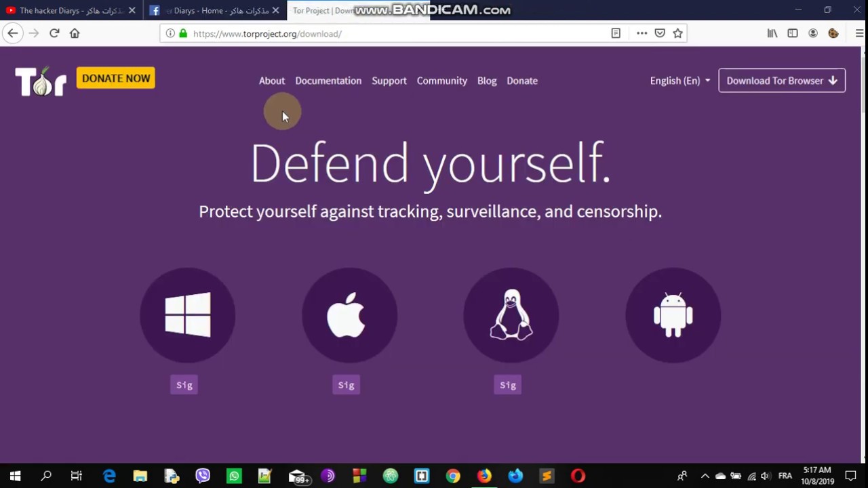The width and height of the screenshot is (868, 488).
Task: Open cookie extension icon in toolbar
Action: (x=833, y=33)
